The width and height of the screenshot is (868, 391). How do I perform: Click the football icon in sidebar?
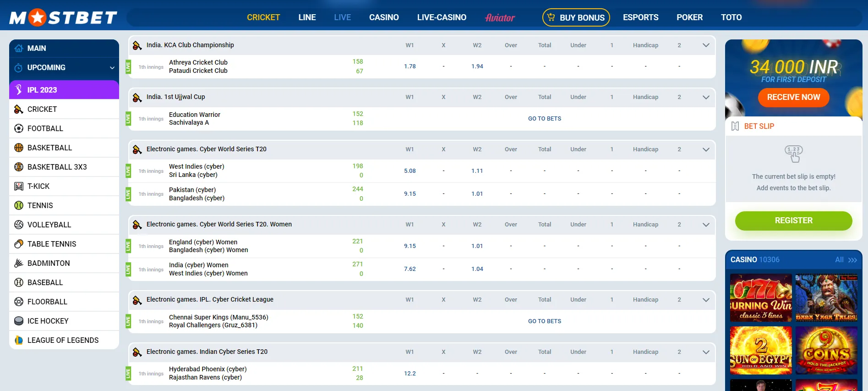(x=19, y=128)
